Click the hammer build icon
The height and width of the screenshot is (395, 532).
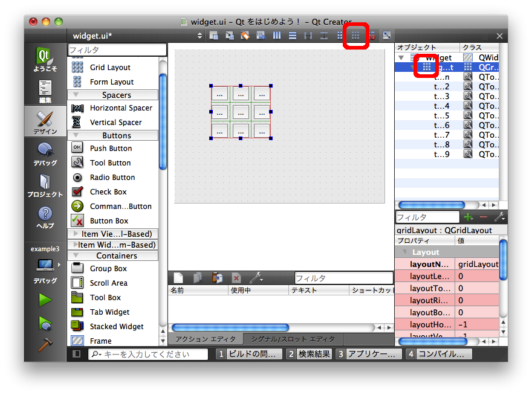point(45,345)
